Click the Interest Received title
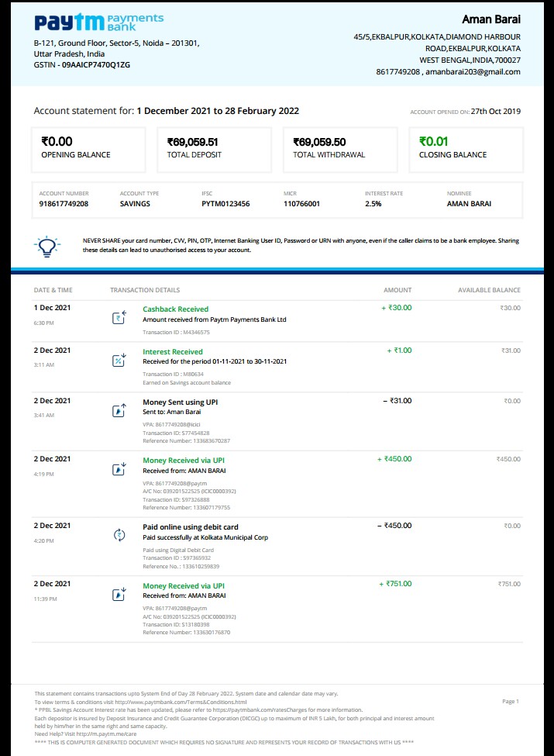 173,351
